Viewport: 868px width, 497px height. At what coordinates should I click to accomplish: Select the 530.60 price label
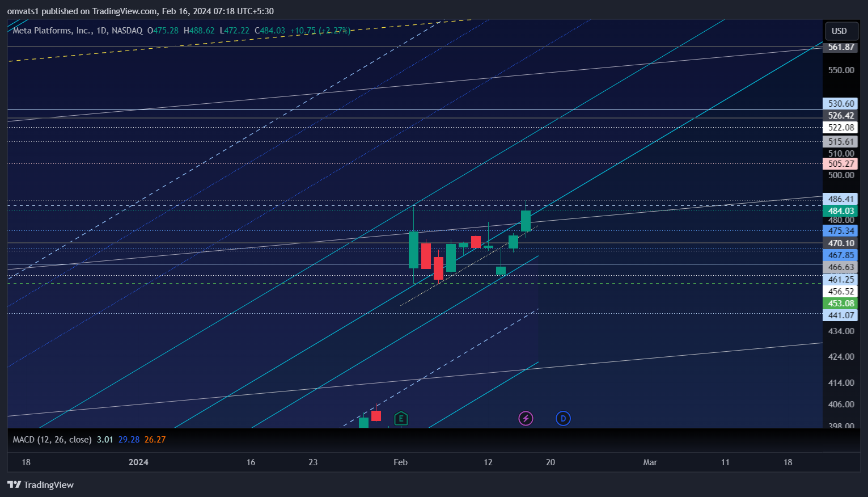(x=840, y=104)
